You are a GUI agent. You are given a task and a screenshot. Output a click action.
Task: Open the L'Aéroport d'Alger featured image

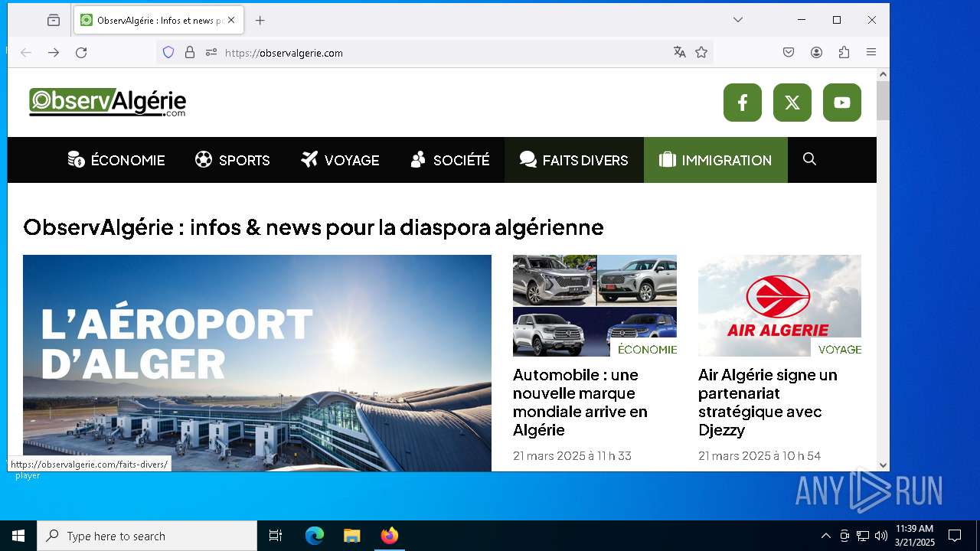coord(257,363)
